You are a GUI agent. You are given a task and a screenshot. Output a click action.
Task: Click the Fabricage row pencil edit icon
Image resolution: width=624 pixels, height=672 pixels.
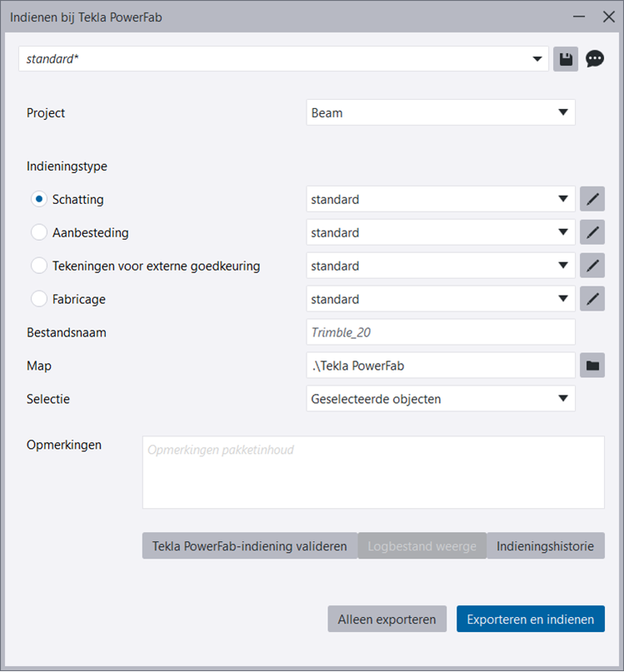(592, 299)
